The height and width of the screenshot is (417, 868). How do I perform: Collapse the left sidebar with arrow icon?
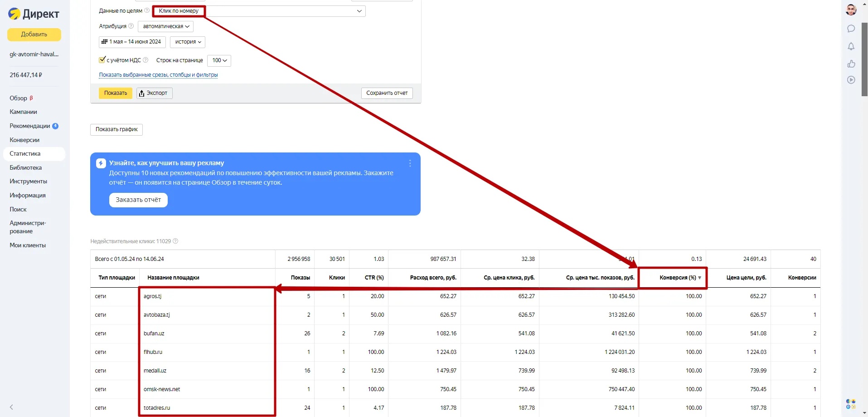tap(11, 407)
